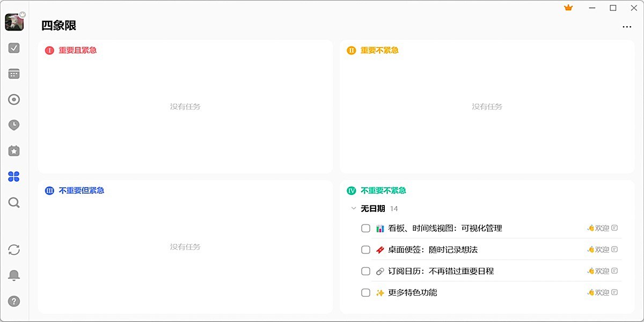Click the clock icon in the sidebar
644x322 pixels.
tap(13, 125)
